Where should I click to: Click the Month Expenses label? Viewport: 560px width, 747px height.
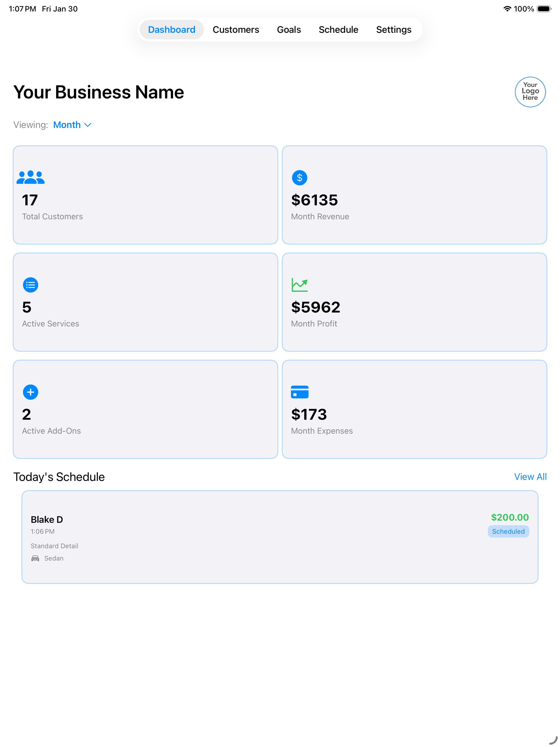click(x=322, y=431)
